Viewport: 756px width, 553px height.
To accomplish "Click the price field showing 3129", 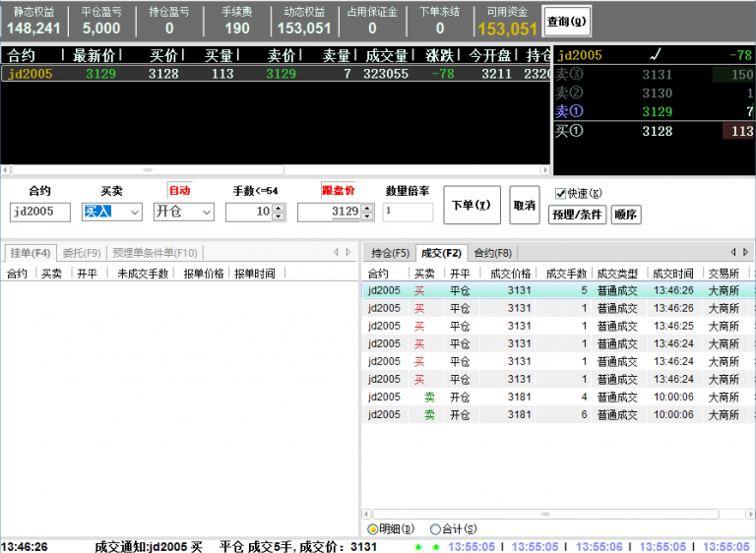I will tap(330, 212).
